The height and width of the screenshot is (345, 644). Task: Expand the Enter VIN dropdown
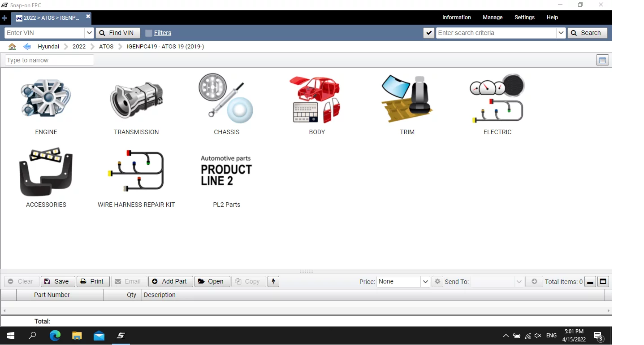point(89,33)
